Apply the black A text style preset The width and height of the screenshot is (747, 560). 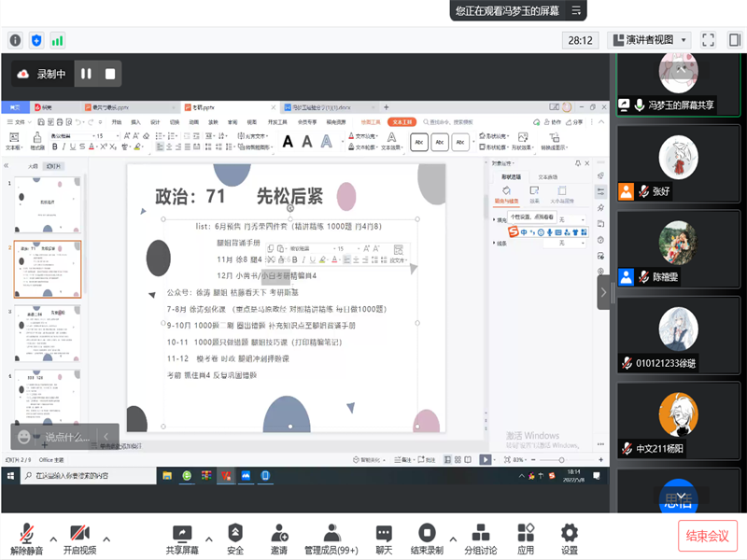tap(288, 142)
